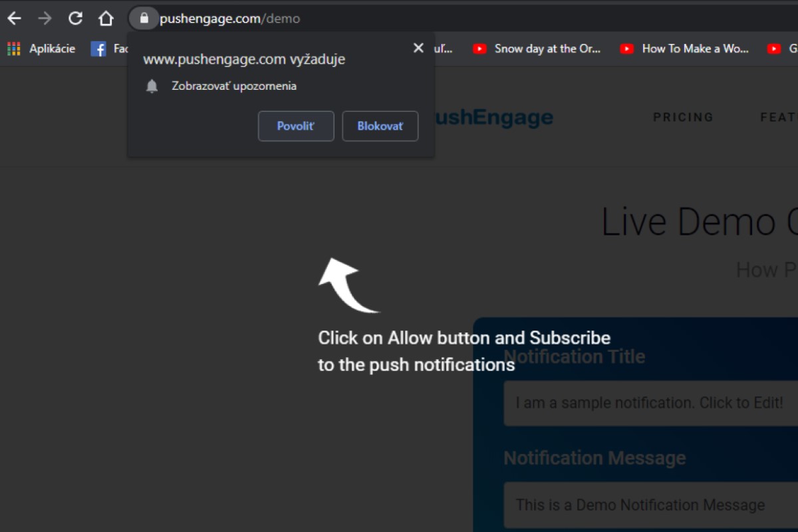The width and height of the screenshot is (798, 532).
Task: Open the PRICING menu item
Action: pyautogui.click(x=683, y=117)
